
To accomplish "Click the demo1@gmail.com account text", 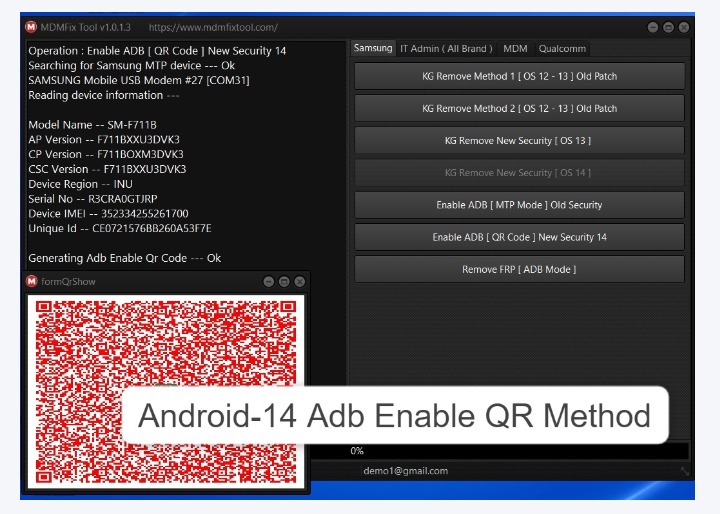I will click(x=405, y=470).
